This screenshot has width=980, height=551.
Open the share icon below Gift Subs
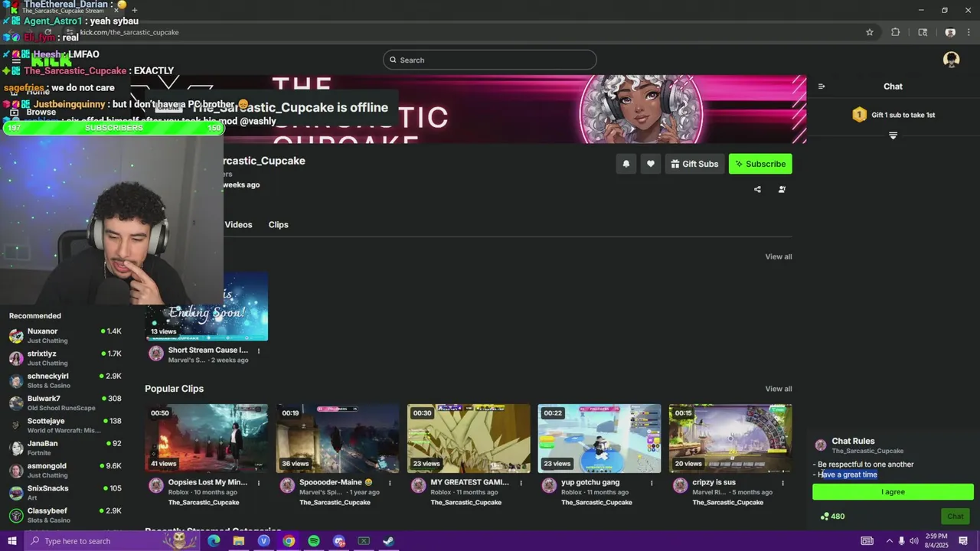(757, 189)
